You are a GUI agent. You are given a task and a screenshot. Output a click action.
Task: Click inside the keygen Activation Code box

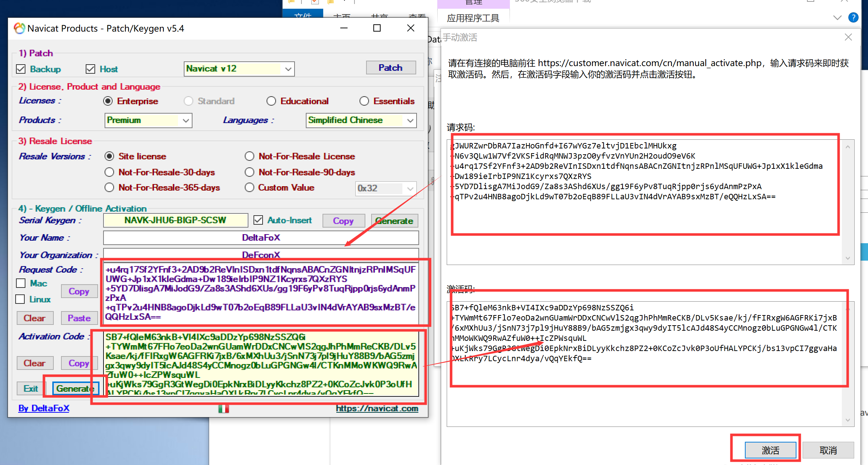tap(261, 364)
